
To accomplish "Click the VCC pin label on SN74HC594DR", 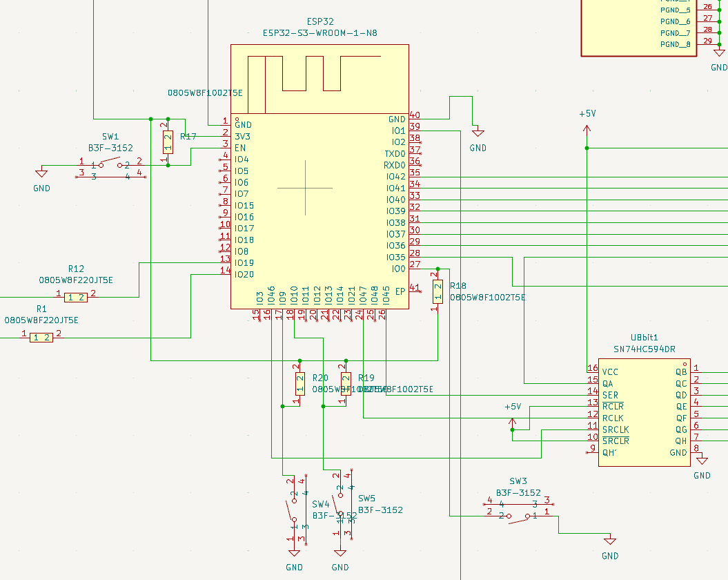I will pos(610,371).
